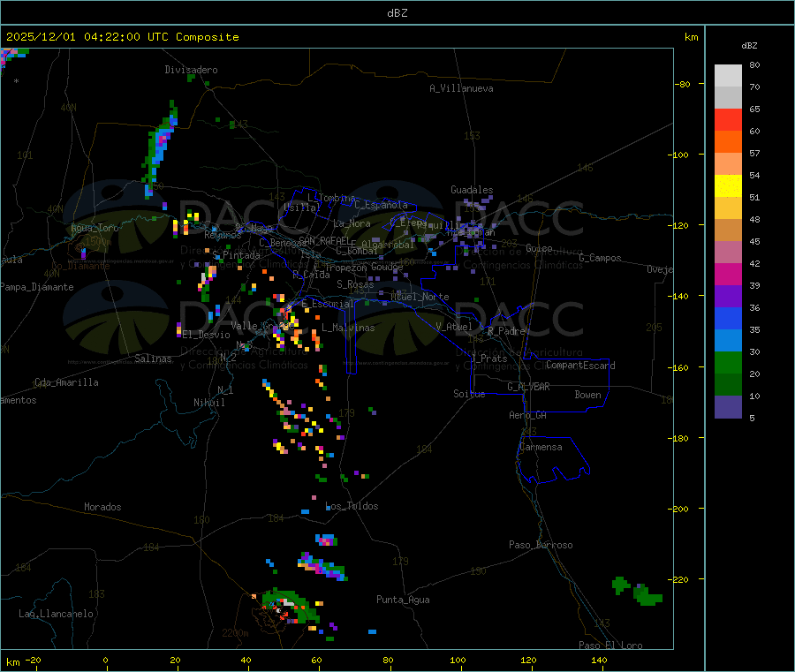Click the Atuel_Norte location label

tap(420, 297)
